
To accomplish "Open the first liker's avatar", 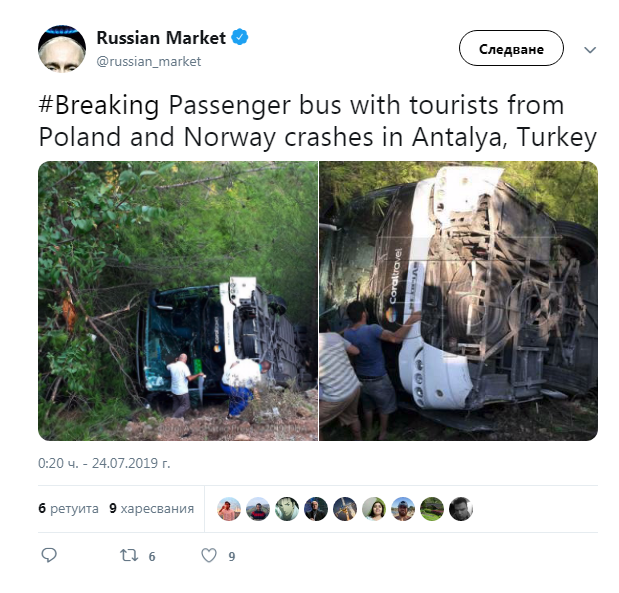I will coord(229,509).
